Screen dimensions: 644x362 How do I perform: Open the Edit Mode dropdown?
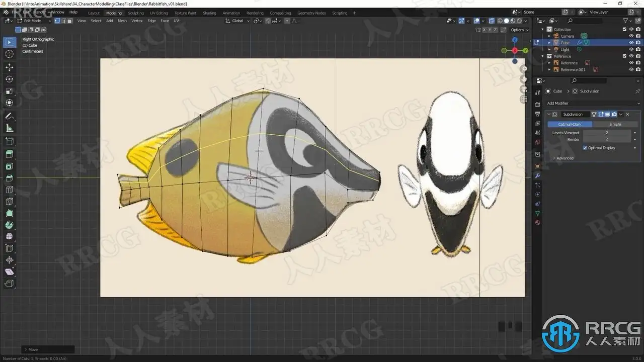34,21
